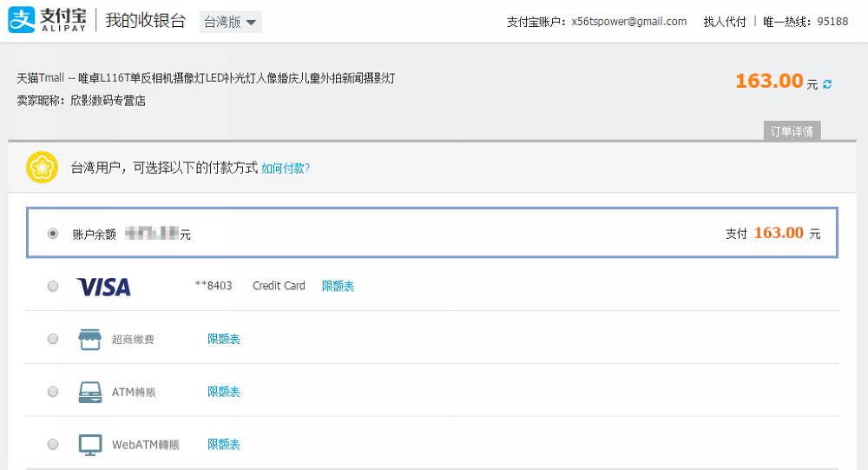This screenshot has width=868, height=470.
Task: Click the Alipay logo
Action: pyautogui.click(x=48, y=20)
